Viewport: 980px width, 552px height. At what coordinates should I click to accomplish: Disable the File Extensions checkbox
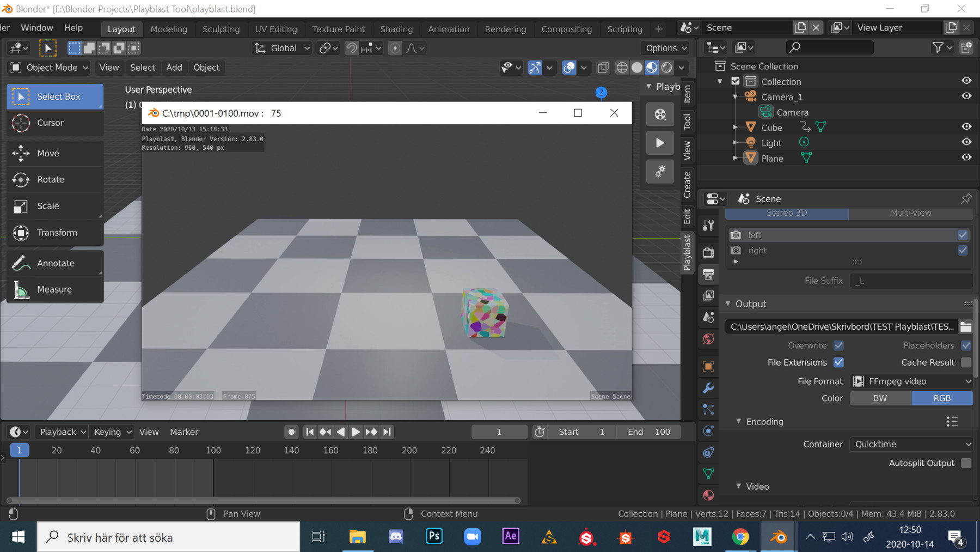coord(838,362)
